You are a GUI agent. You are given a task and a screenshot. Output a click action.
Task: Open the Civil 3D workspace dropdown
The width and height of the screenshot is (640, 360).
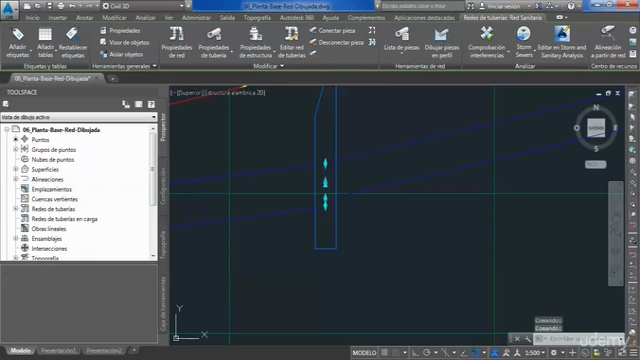pos(143,6)
